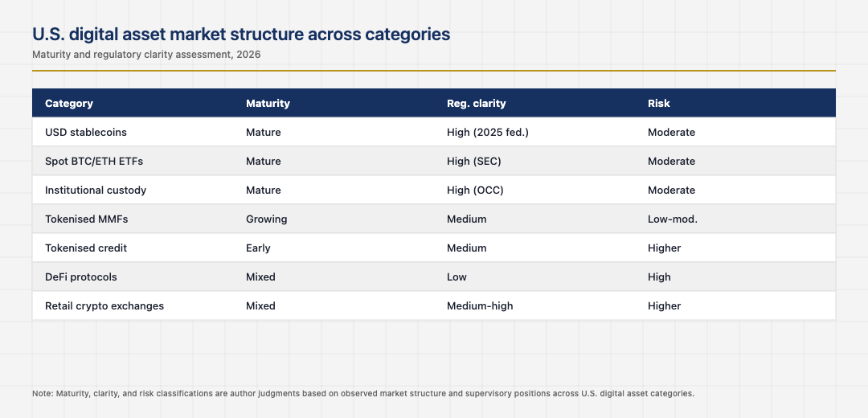Select 'Higher' in the Retail crypto exchanges row
The image size is (868, 418).
[665, 305]
